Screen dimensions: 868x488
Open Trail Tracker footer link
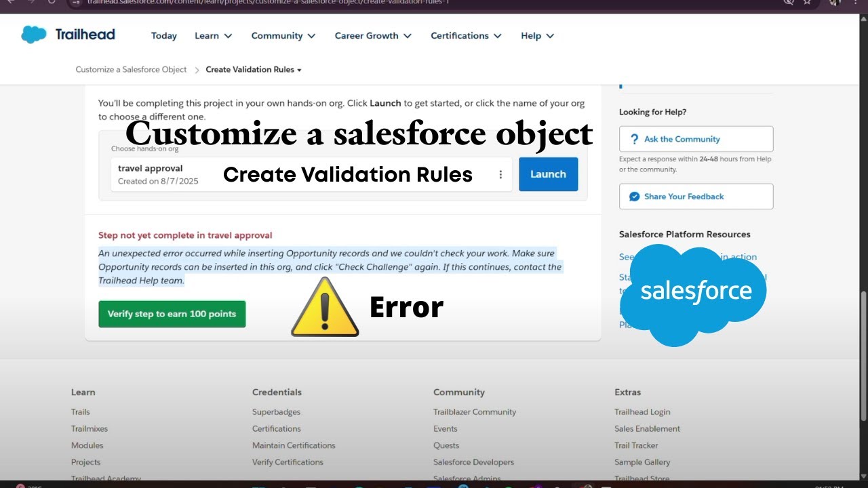point(636,446)
